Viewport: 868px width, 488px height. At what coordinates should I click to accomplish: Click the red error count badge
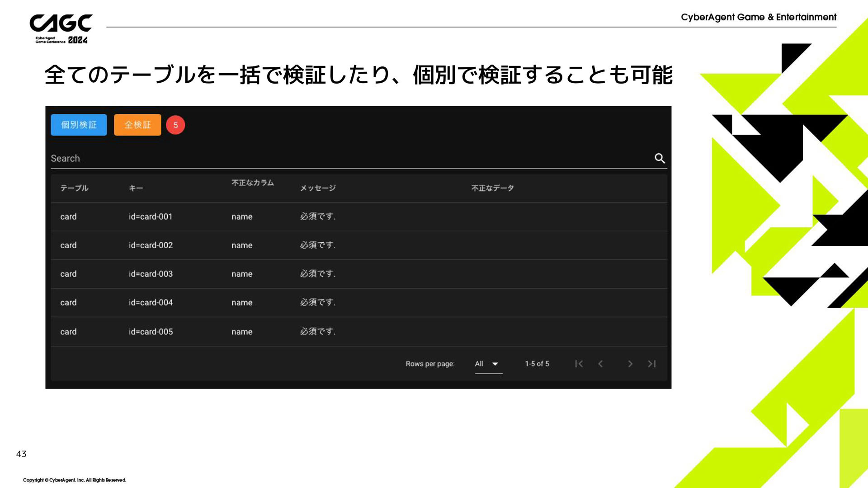click(x=175, y=125)
